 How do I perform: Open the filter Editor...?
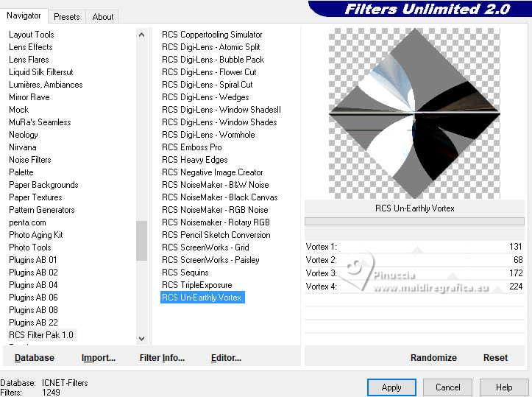click(x=226, y=358)
